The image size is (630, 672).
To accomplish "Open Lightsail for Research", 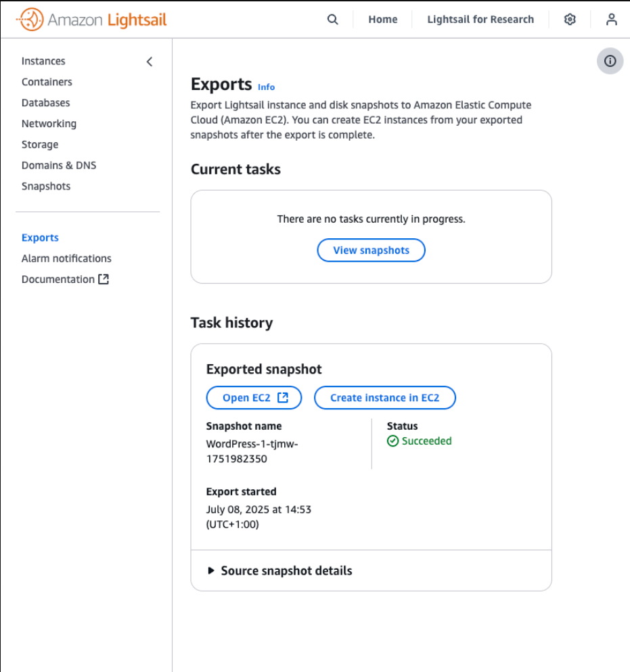I will pyautogui.click(x=480, y=19).
